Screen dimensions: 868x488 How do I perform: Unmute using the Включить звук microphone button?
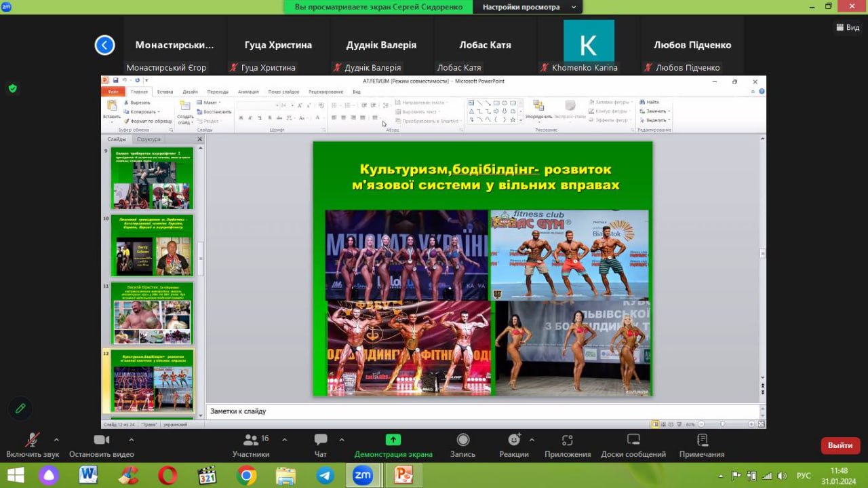tap(33, 445)
